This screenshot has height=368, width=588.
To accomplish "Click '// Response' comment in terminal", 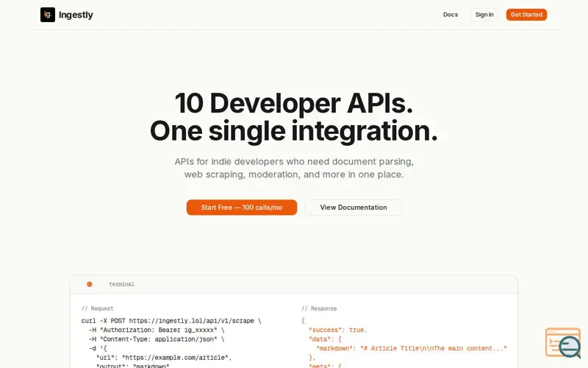I will click(x=319, y=308).
